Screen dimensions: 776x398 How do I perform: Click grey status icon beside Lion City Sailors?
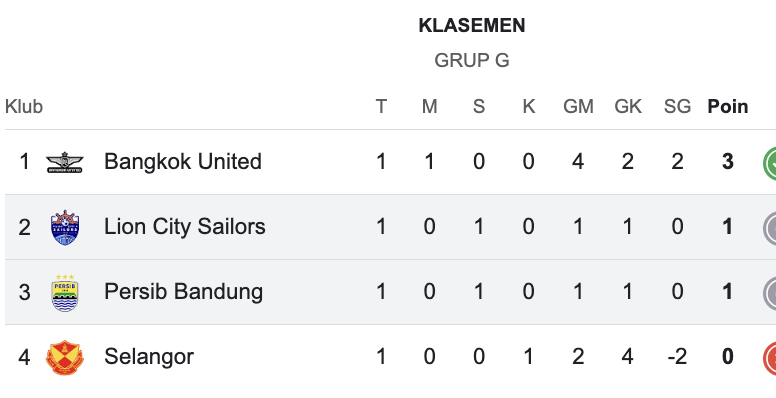click(x=770, y=227)
